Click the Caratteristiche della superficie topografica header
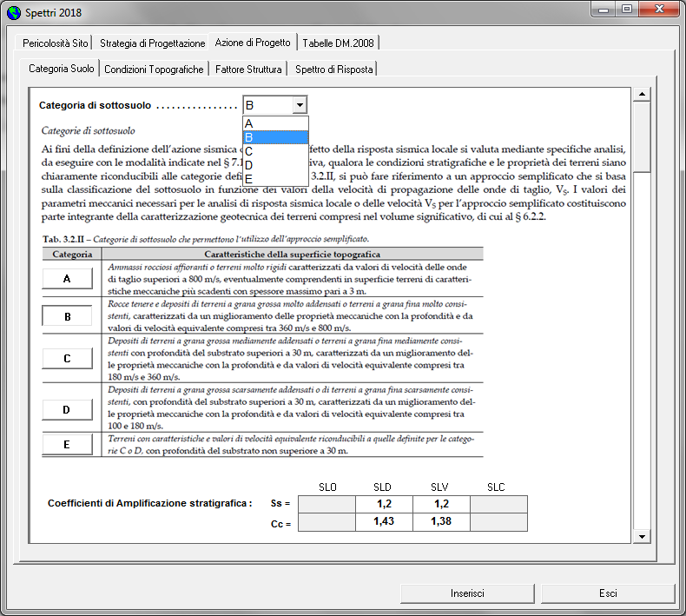686x616 pixels. coord(293,254)
